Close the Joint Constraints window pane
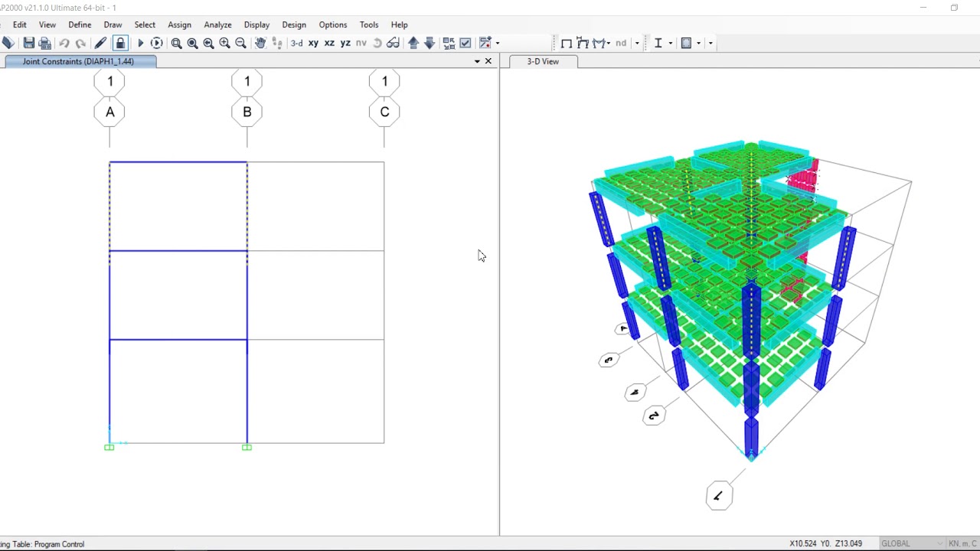This screenshot has height=551, width=980. 488,61
